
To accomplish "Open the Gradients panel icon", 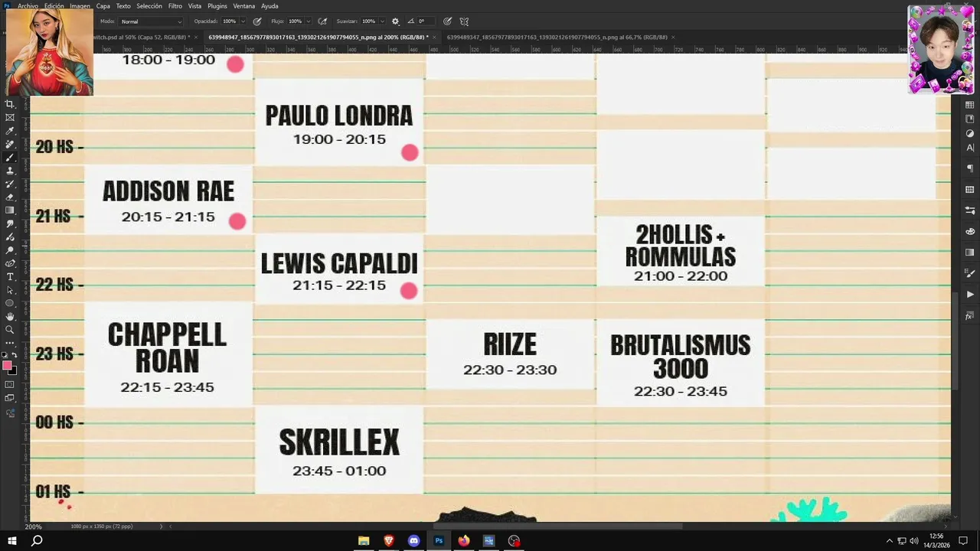I will [x=970, y=253].
